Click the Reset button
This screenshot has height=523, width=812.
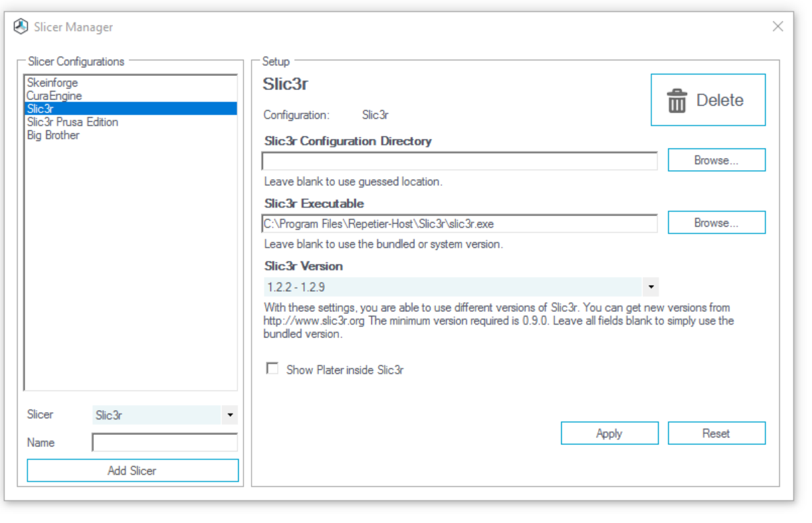click(716, 434)
